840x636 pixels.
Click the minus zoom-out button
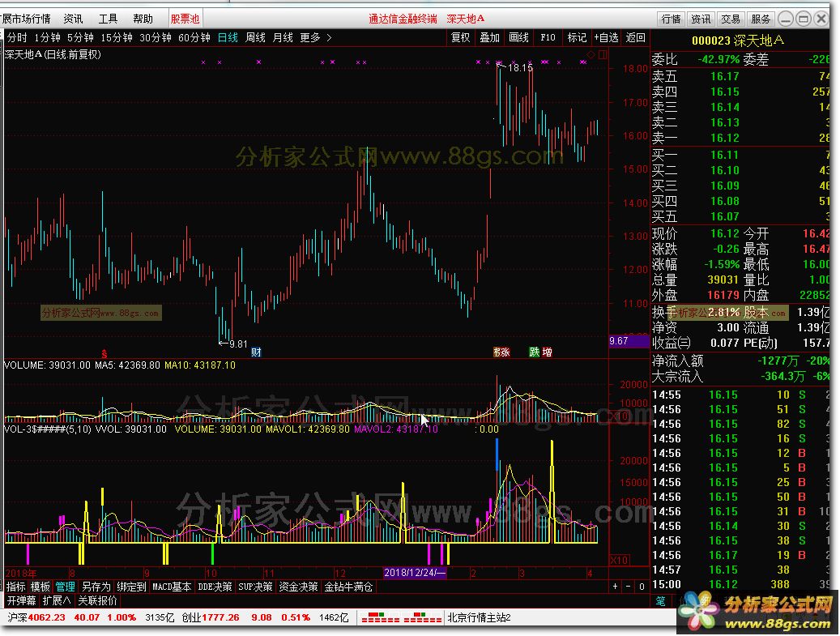click(629, 587)
